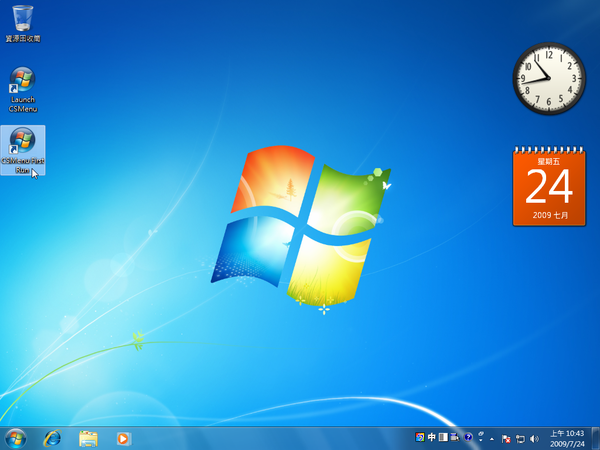600x450 pixels.
Task: Open Windows Media Player from the taskbar
Action: pyautogui.click(x=124, y=439)
